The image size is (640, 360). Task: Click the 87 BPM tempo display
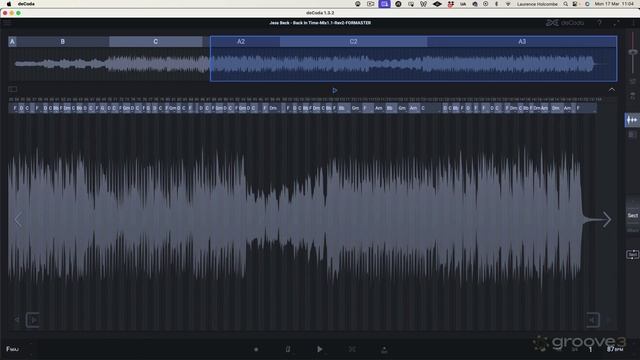tap(615, 349)
